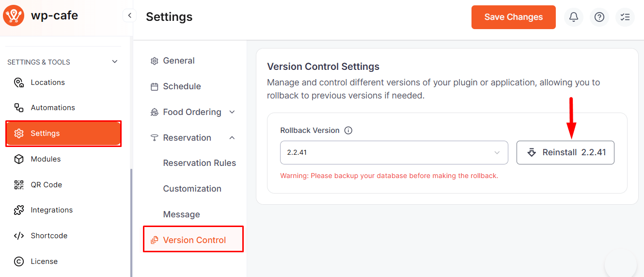Open the Shortcode page
Image resolution: width=644 pixels, height=277 pixels.
pos(49,236)
